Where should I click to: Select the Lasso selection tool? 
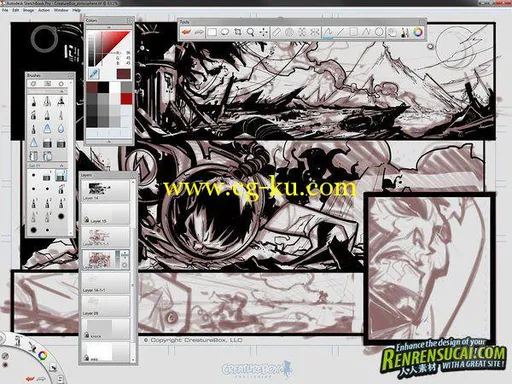[x=225, y=32]
